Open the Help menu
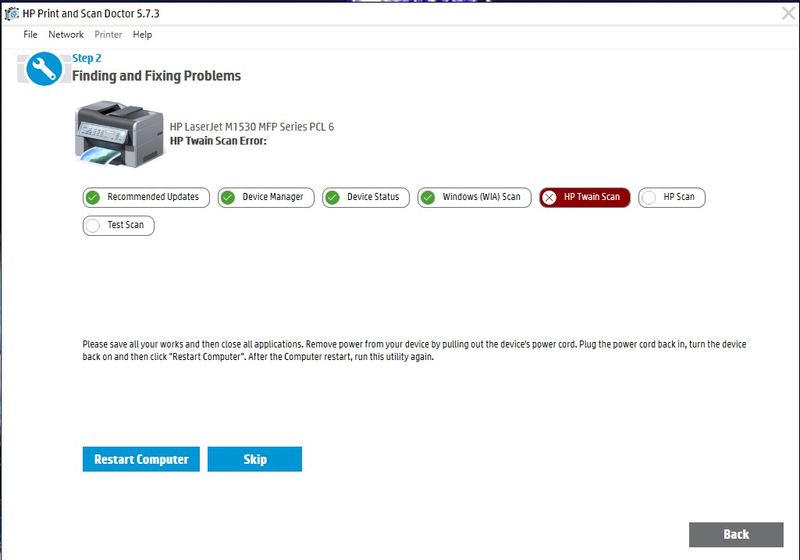Viewport: 800px width, 560px height. click(x=142, y=35)
